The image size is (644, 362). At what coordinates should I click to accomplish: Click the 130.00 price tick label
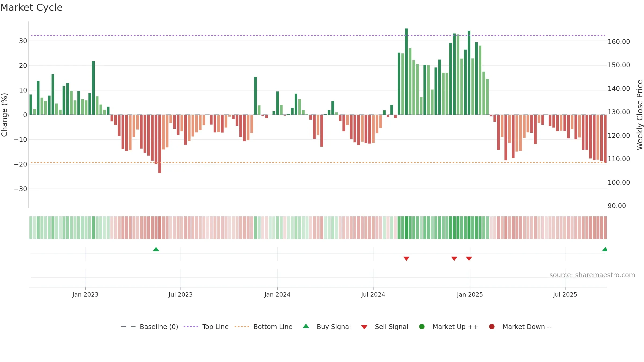pyautogui.click(x=619, y=112)
